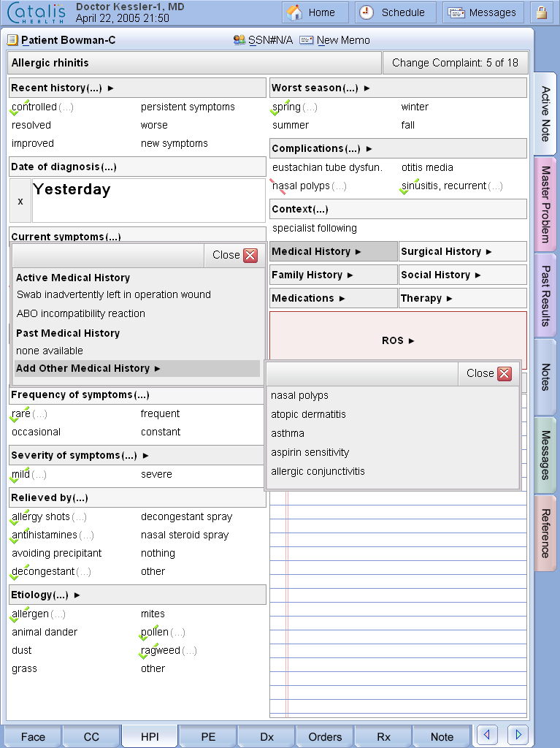Click the patient notepad icon beside Patient Bowman-C
The image size is (560, 748).
coord(12,40)
